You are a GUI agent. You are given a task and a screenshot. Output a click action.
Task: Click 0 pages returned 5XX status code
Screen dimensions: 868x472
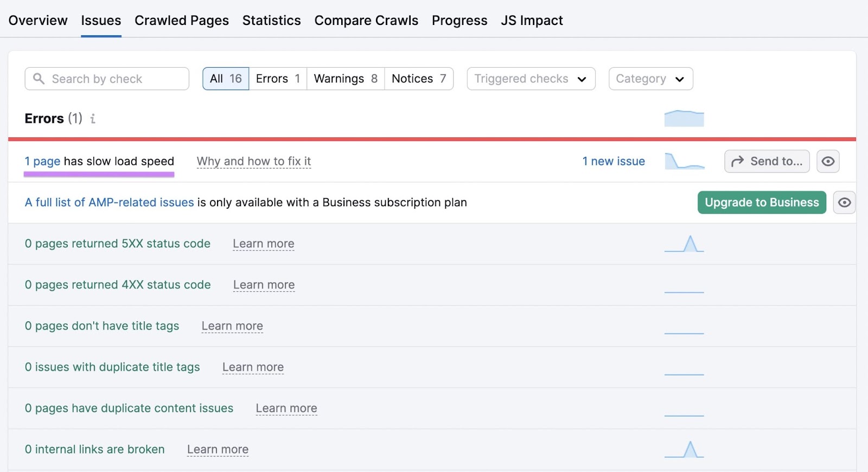pyautogui.click(x=118, y=244)
